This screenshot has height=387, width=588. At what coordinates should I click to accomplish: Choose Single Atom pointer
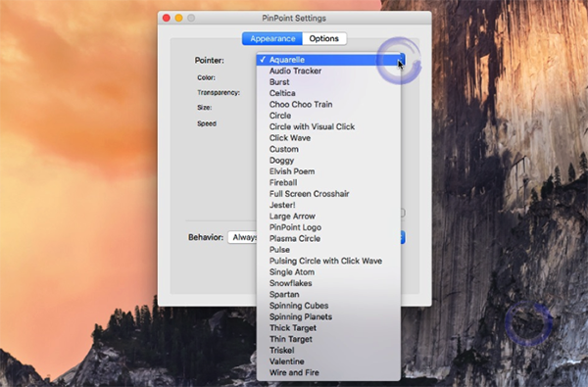[x=328, y=272]
